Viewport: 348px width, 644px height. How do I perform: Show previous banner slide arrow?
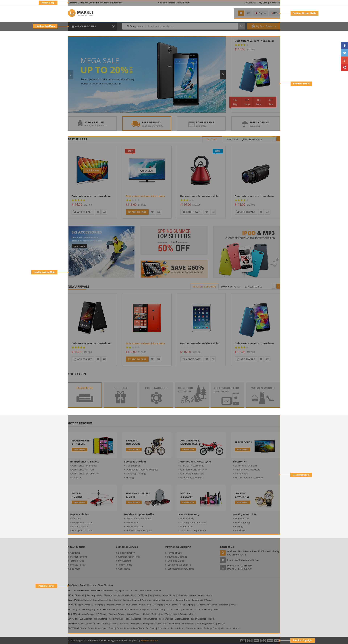click(71, 74)
